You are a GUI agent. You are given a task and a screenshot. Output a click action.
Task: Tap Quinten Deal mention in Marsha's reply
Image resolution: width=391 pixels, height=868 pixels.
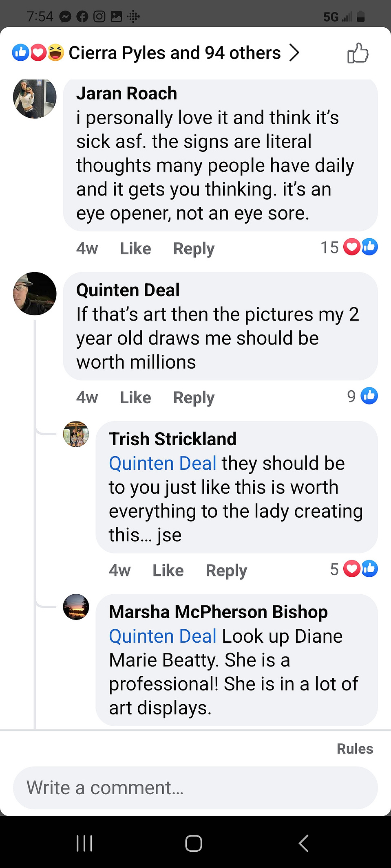162,636
